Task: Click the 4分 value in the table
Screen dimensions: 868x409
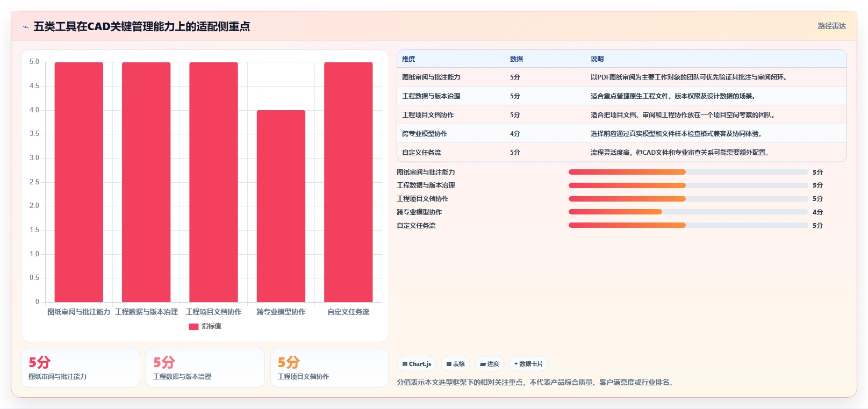Action: [x=515, y=134]
